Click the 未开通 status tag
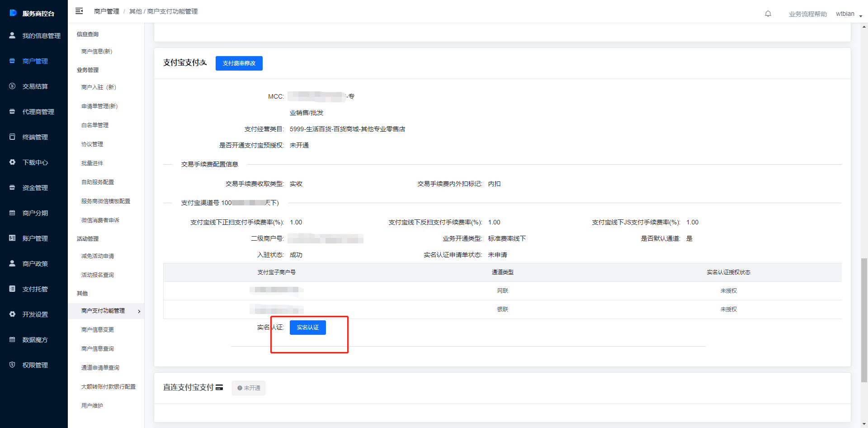 (249, 388)
